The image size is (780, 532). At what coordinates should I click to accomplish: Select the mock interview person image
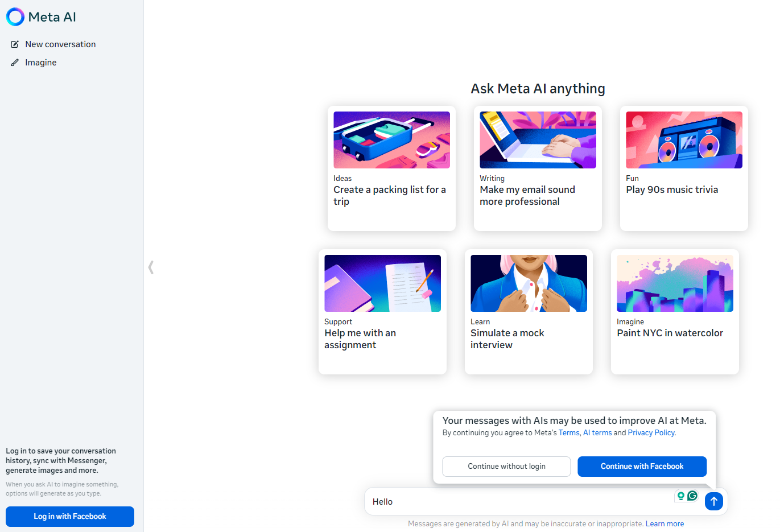pos(529,283)
